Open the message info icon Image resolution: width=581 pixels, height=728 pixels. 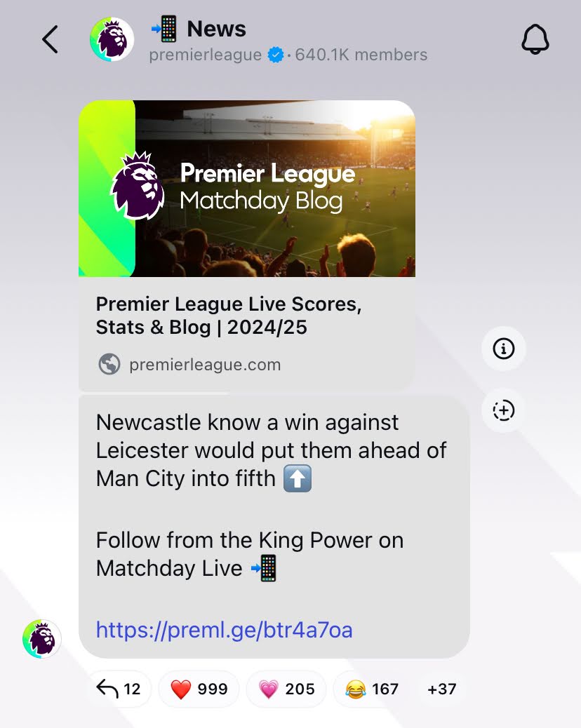[503, 348]
